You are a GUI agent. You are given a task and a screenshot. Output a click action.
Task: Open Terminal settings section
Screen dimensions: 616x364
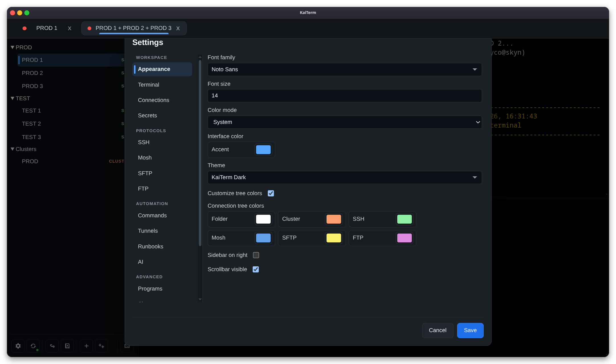(162, 85)
